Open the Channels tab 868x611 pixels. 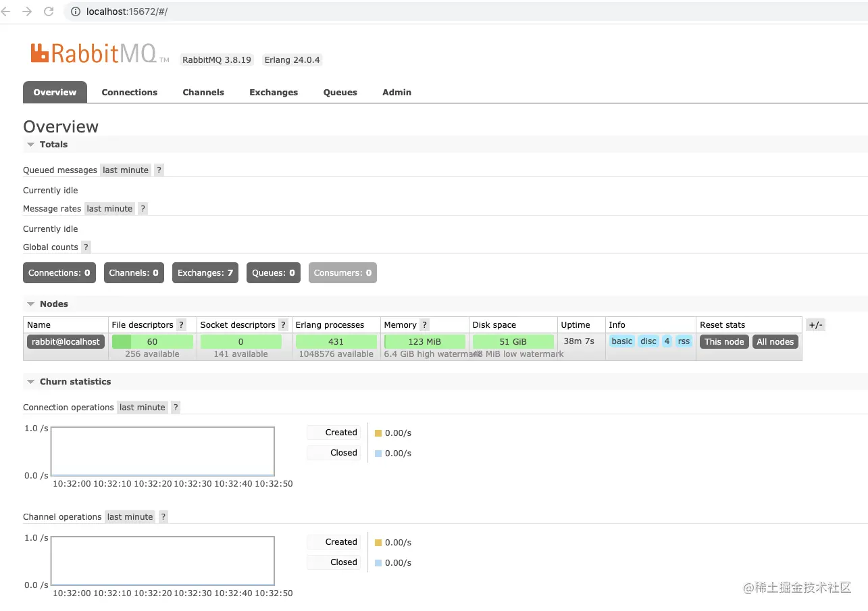coord(203,93)
